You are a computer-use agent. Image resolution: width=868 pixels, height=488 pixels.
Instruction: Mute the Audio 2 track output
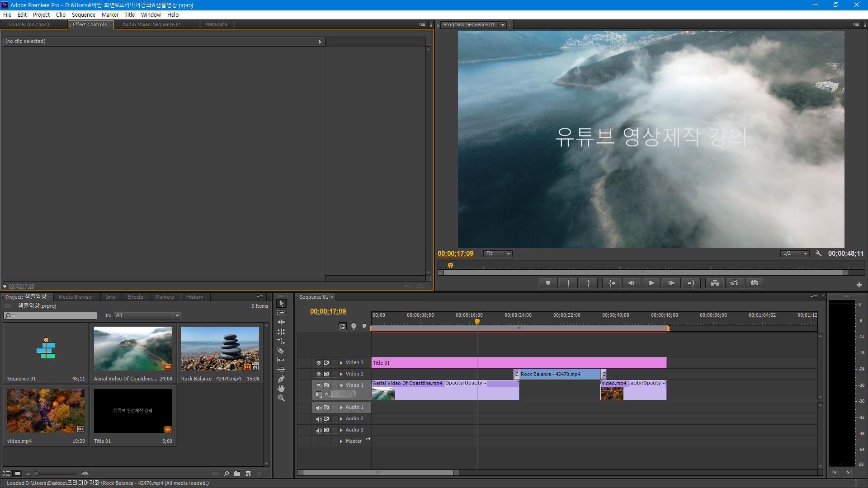[318, 419]
